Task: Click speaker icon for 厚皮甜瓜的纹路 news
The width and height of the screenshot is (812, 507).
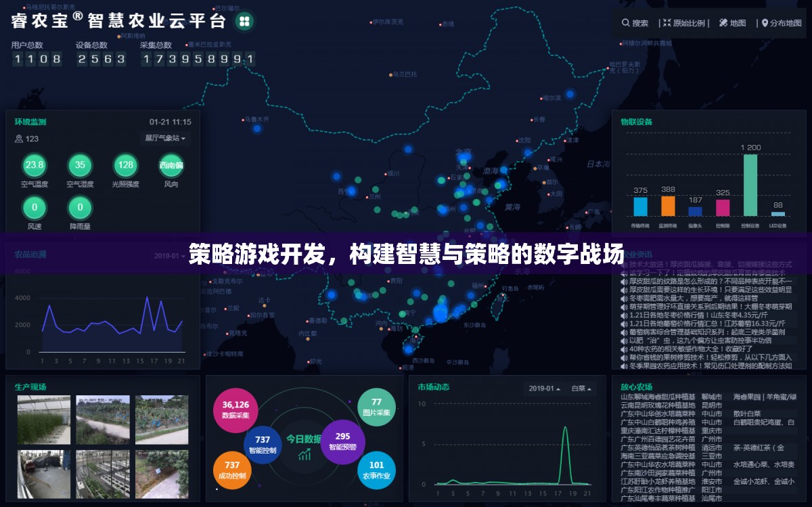Action: [x=624, y=281]
